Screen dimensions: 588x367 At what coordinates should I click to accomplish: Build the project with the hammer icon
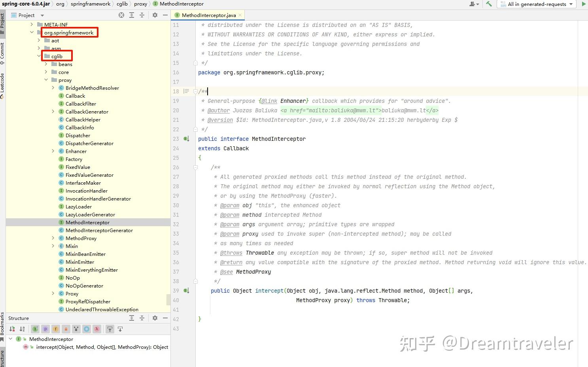pyautogui.click(x=489, y=4)
